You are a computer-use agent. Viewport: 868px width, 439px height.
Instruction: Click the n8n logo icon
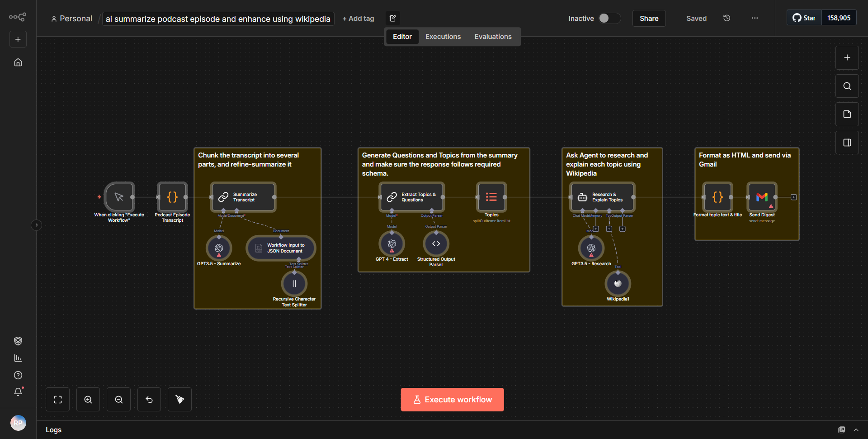[18, 17]
